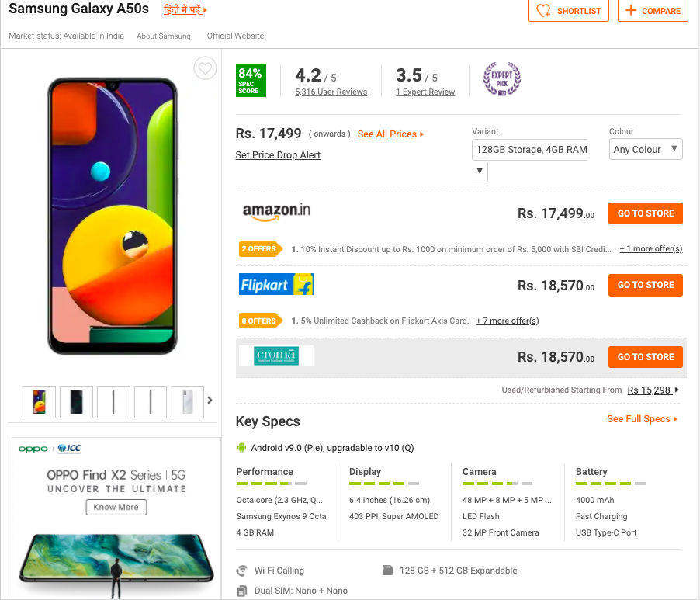Viewport: 700px width, 600px height.
Task: Click the Amazon.in store logo
Action: pos(276,213)
